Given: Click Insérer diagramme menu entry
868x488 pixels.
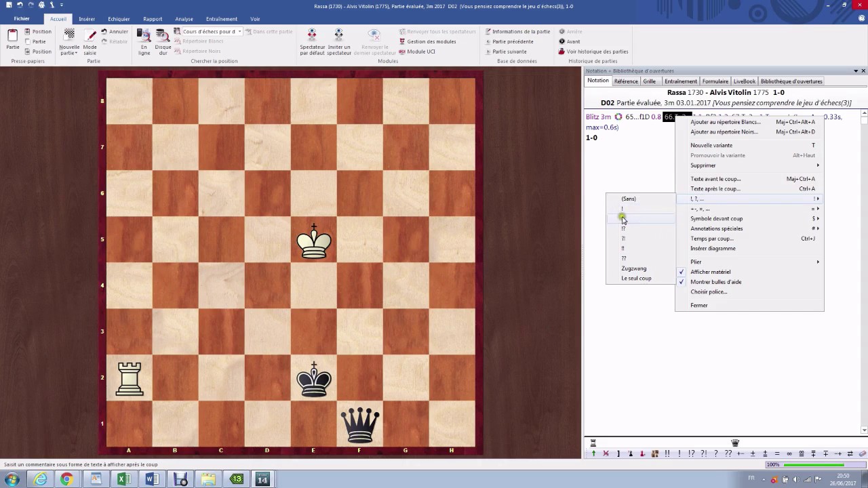Looking at the screenshot, I should click(x=749, y=248).
